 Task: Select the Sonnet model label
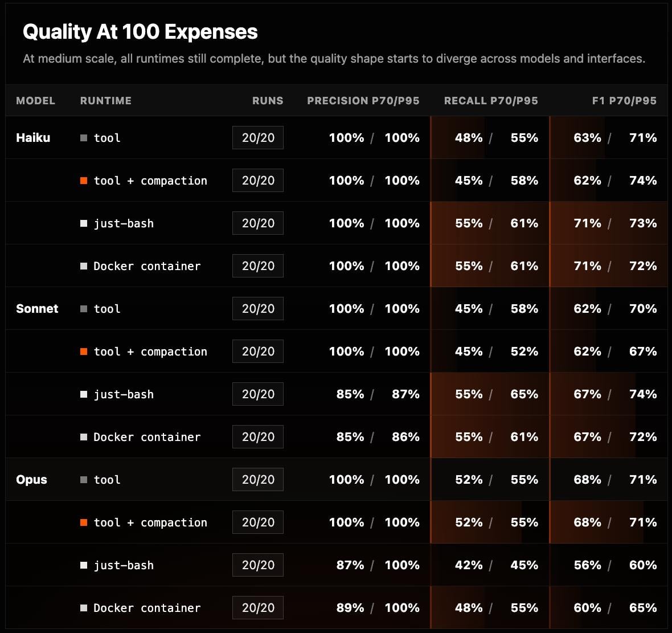tap(37, 309)
